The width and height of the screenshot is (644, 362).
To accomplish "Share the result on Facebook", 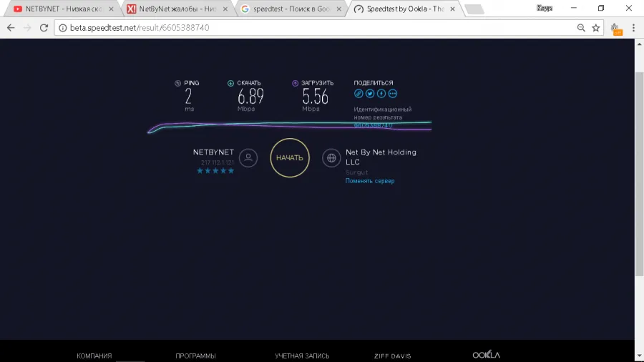I will [x=381, y=94].
